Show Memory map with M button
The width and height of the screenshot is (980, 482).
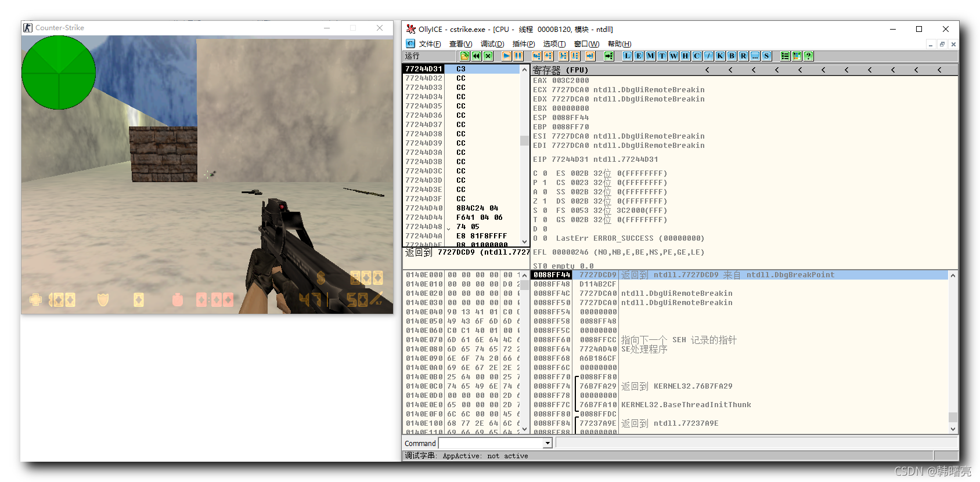pyautogui.click(x=650, y=56)
